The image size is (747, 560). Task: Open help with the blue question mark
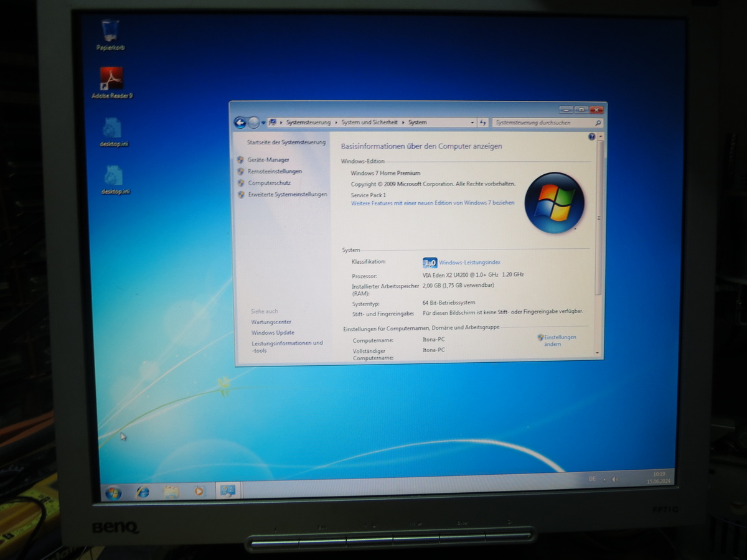[x=591, y=136]
